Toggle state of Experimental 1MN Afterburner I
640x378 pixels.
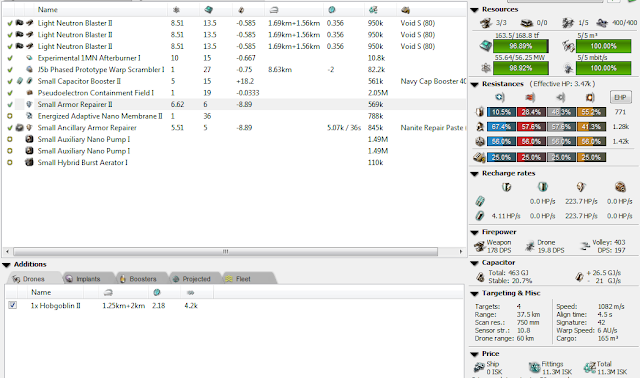[10, 58]
